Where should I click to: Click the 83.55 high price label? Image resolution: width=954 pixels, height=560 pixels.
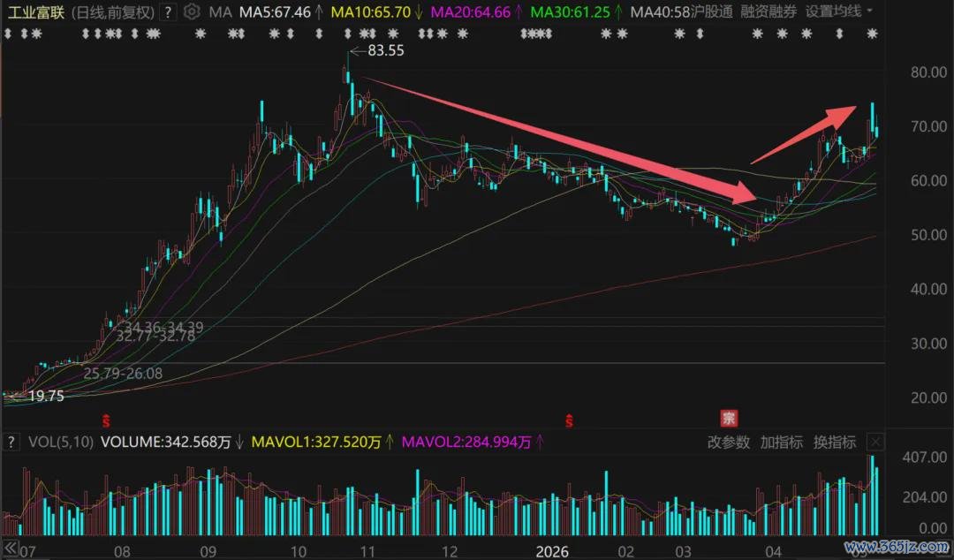(386, 50)
